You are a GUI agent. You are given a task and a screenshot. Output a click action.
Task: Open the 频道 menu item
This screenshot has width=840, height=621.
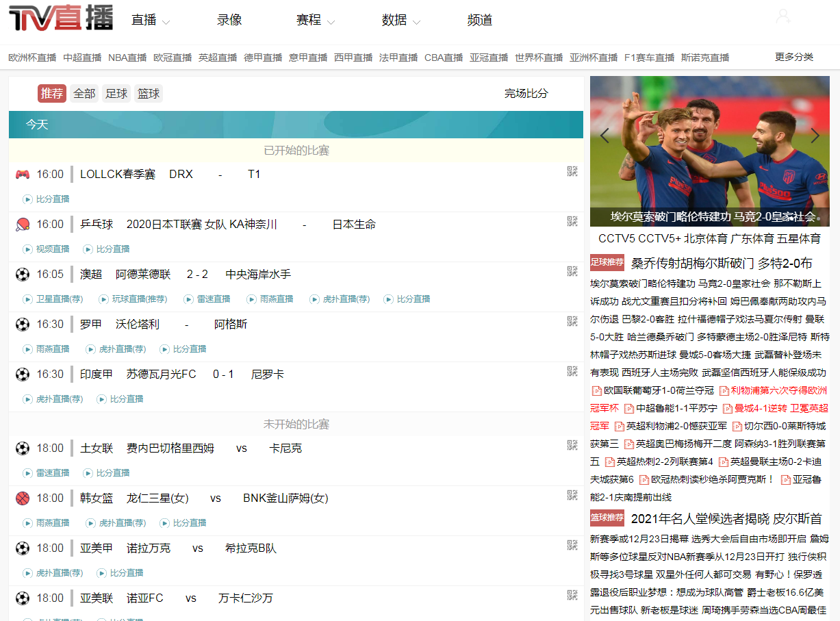click(x=480, y=21)
